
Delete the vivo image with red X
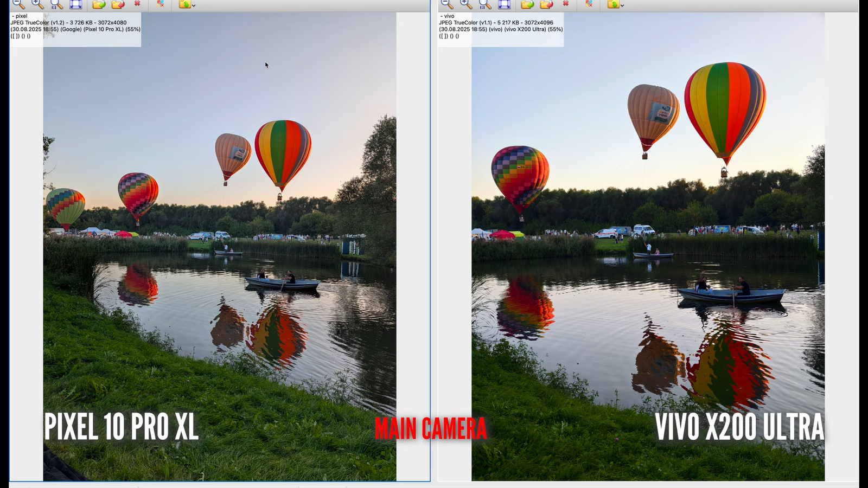566,4
